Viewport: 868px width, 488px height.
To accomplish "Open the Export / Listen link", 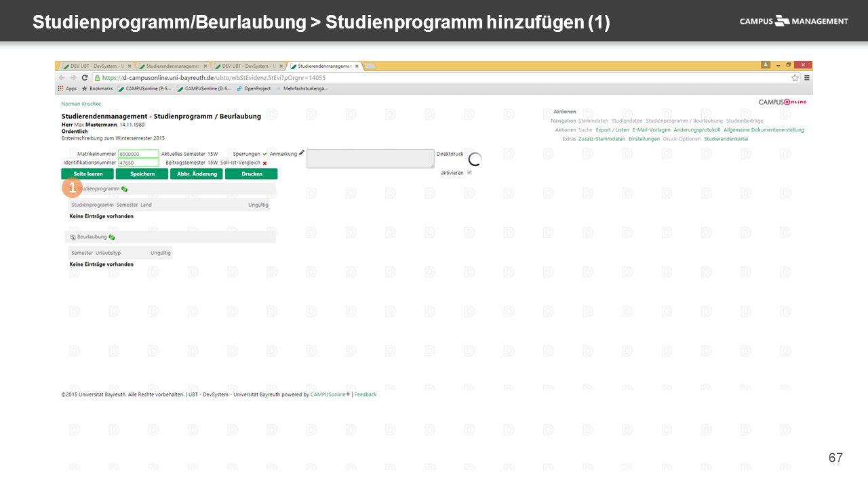I will [x=612, y=129].
